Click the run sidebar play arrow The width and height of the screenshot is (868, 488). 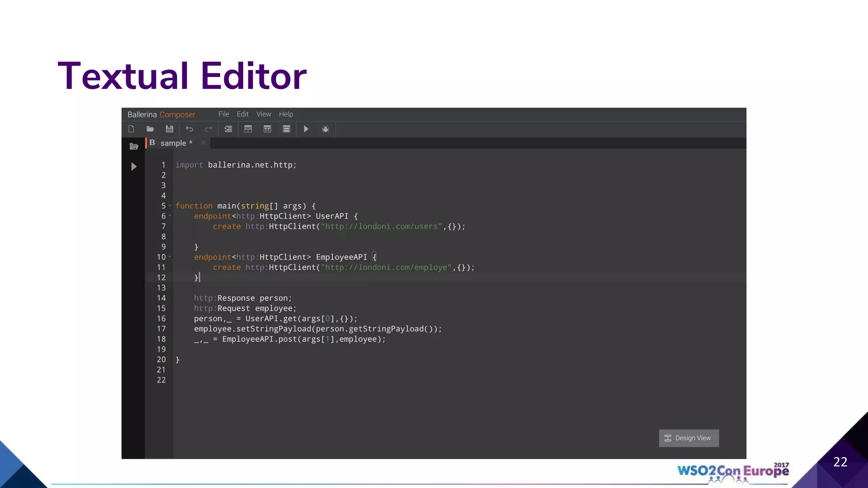click(x=134, y=166)
